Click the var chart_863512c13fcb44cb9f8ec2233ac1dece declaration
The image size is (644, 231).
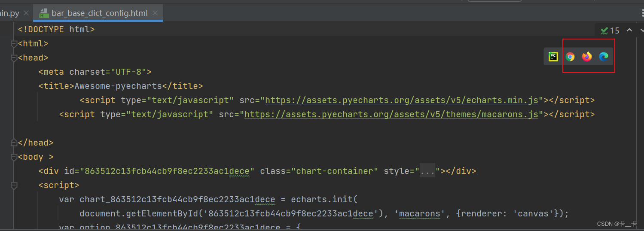pos(167,200)
